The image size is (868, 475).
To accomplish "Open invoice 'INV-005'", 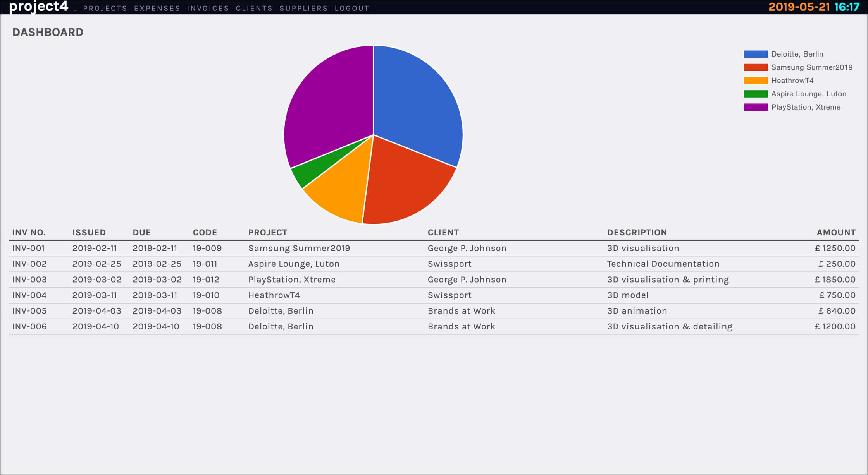I will [29, 311].
